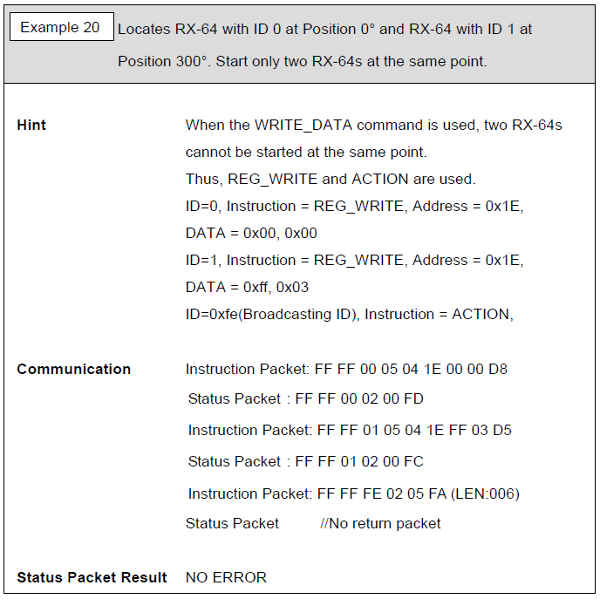Click the 'Position 300°' title line
The image size is (600, 599).
coord(302,61)
